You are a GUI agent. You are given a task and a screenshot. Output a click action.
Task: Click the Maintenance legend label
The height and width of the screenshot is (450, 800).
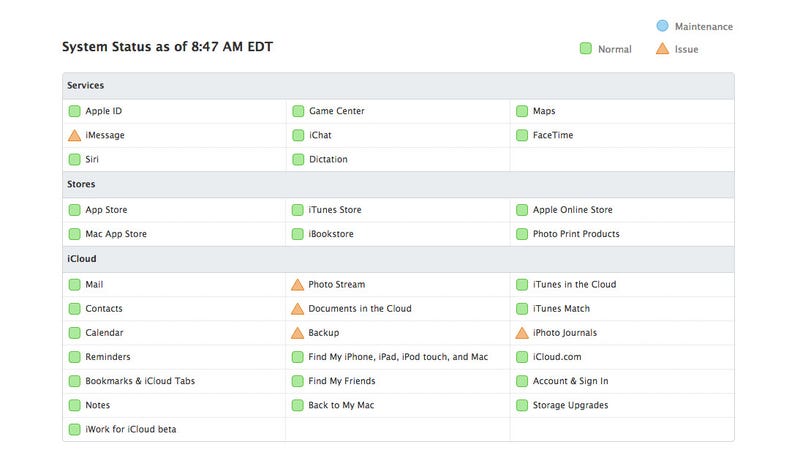tap(704, 27)
